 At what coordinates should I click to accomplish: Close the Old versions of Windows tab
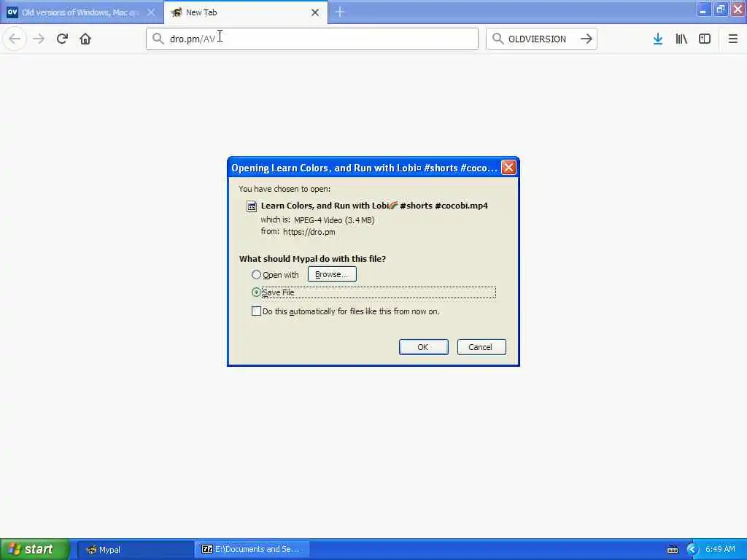(x=151, y=12)
